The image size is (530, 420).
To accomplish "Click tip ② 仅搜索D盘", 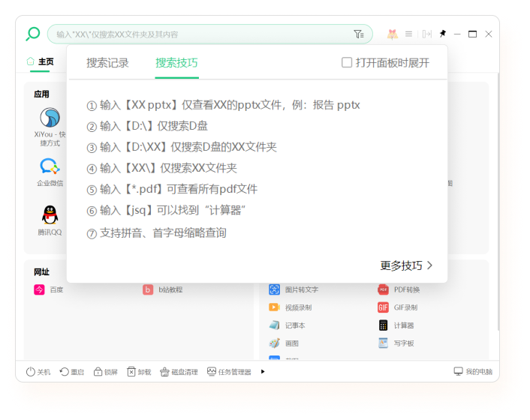I will click(147, 126).
